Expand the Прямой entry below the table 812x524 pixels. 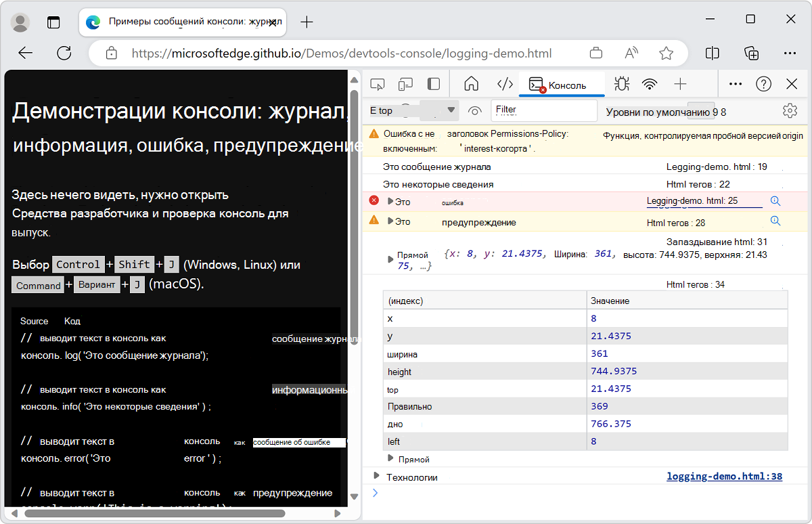[x=390, y=458]
